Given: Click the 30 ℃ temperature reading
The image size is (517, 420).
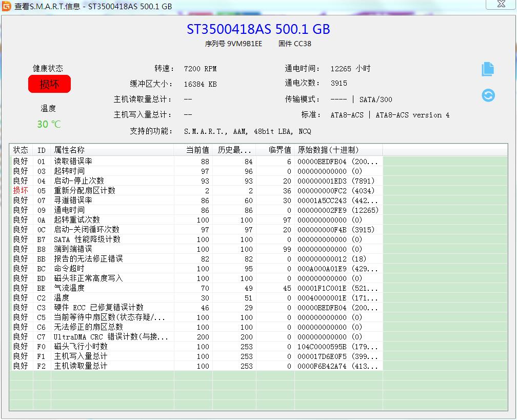Looking at the screenshot, I should tap(49, 124).
